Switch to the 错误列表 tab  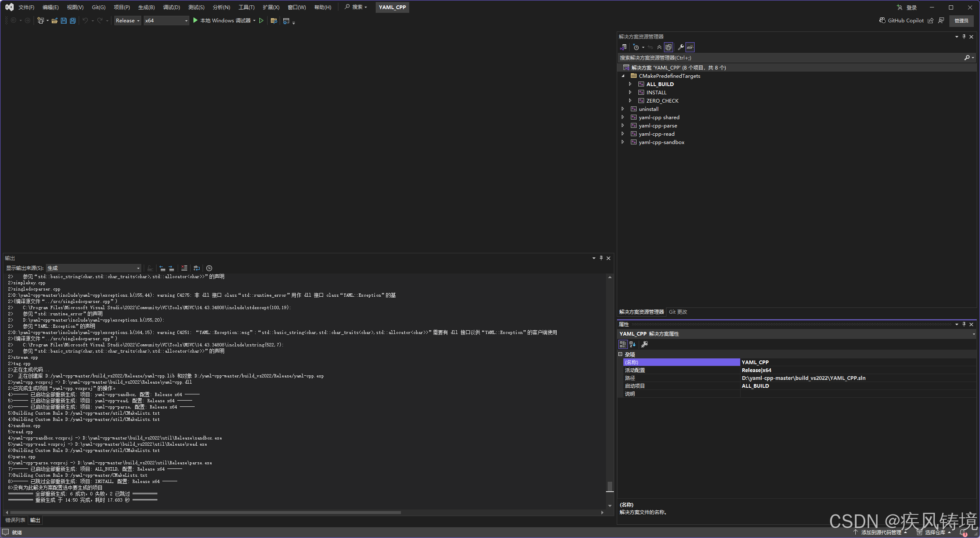pyautogui.click(x=15, y=520)
